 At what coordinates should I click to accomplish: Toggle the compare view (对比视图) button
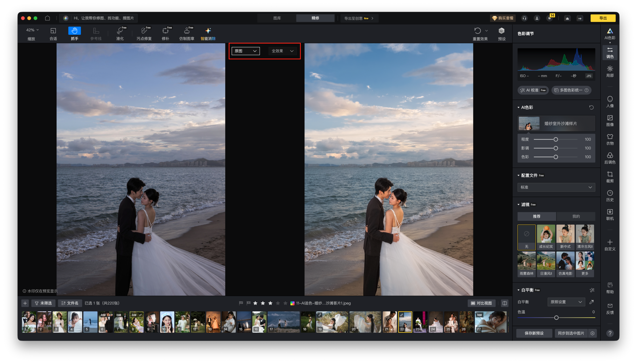(x=481, y=303)
